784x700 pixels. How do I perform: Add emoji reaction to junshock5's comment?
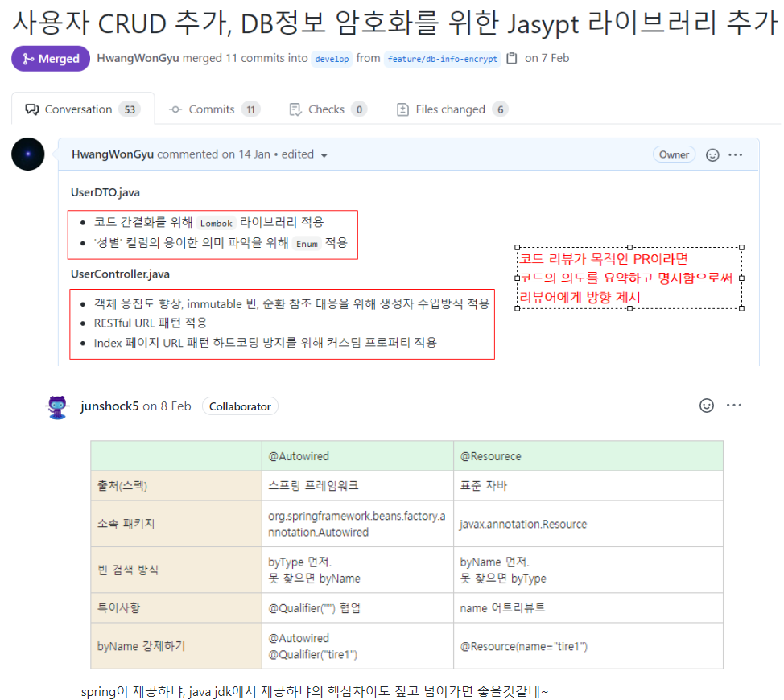707,406
